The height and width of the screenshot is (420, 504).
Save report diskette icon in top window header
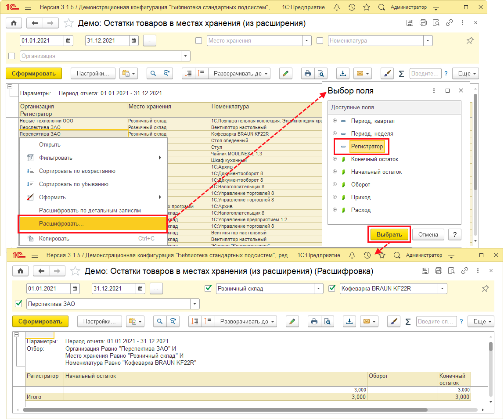click(410, 23)
